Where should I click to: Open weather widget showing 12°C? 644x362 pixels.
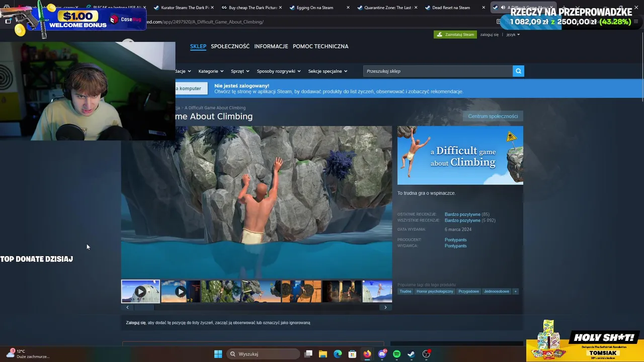[x=28, y=354]
